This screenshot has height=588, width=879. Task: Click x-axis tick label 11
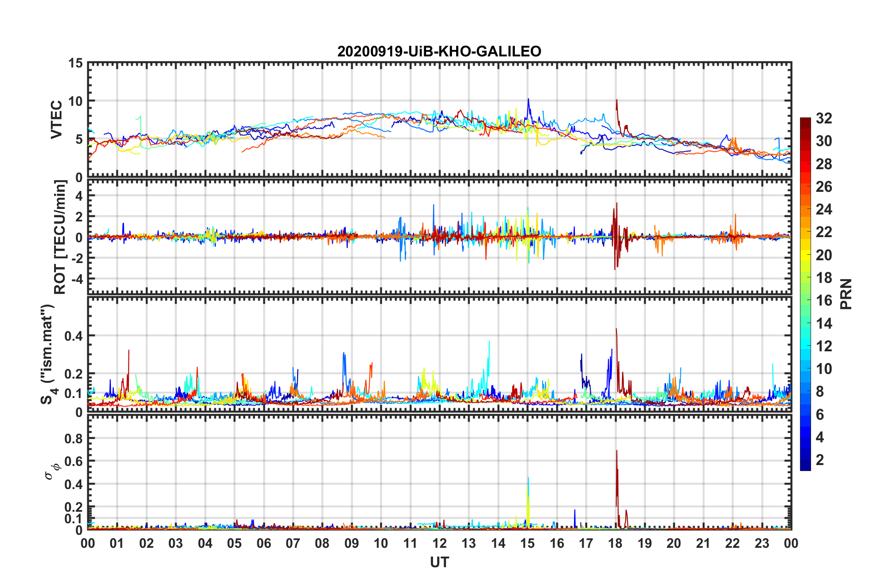pyautogui.click(x=410, y=543)
